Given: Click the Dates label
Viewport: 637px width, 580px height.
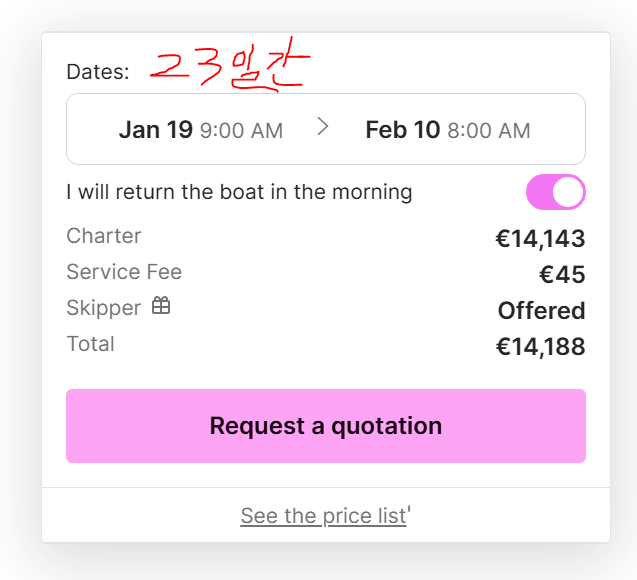Looking at the screenshot, I should click(97, 72).
